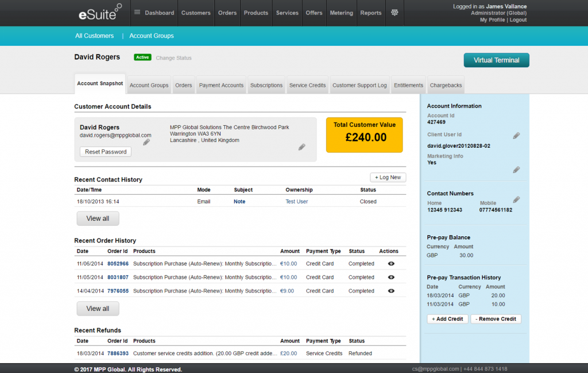Edit Marketing Info pencil icon
Screen dimensions: 588x373
tap(516, 170)
